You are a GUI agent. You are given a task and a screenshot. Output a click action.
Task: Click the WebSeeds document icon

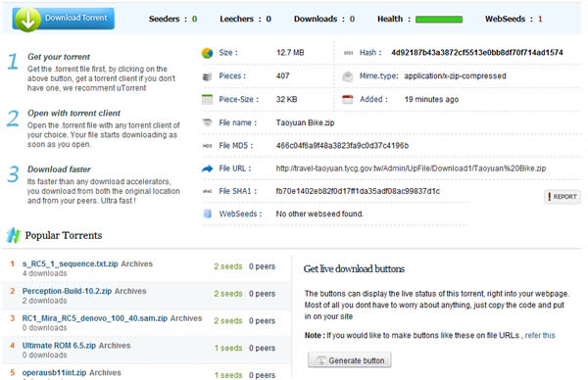pos(207,214)
